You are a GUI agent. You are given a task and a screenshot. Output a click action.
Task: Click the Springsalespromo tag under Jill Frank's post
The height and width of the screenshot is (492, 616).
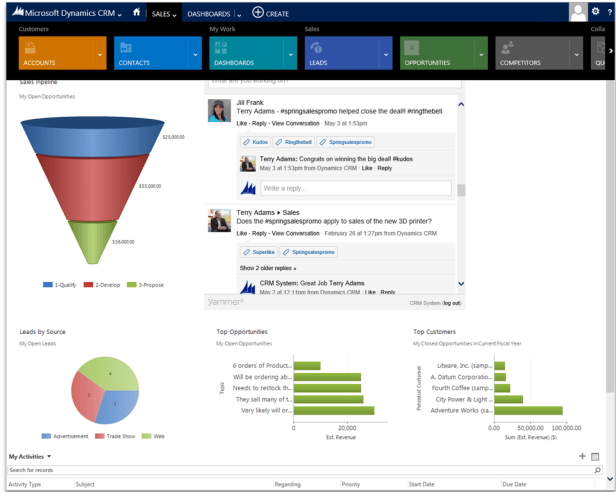pyautogui.click(x=345, y=142)
